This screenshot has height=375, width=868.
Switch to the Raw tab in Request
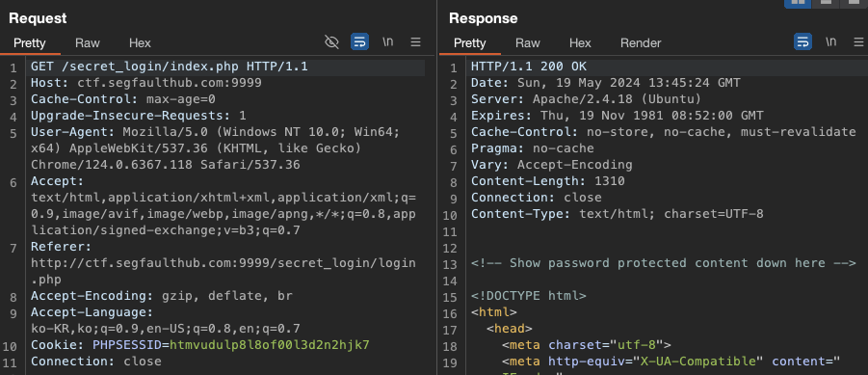pyautogui.click(x=88, y=43)
